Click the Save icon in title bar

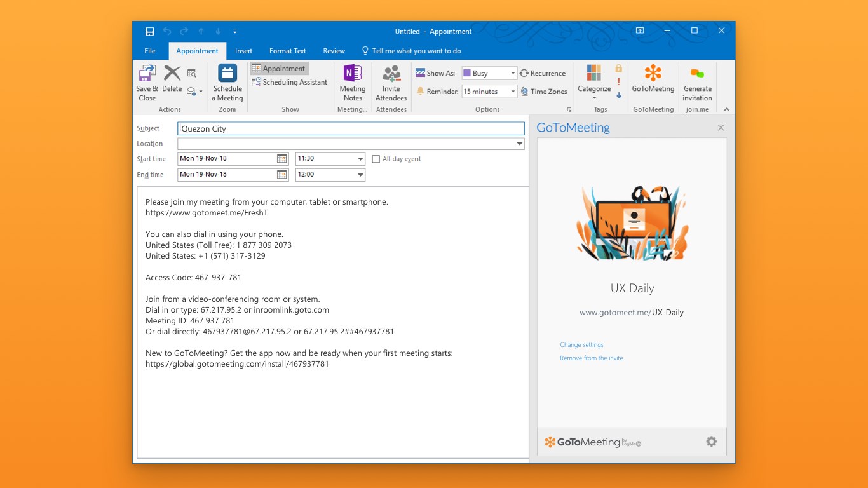[x=149, y=31]
